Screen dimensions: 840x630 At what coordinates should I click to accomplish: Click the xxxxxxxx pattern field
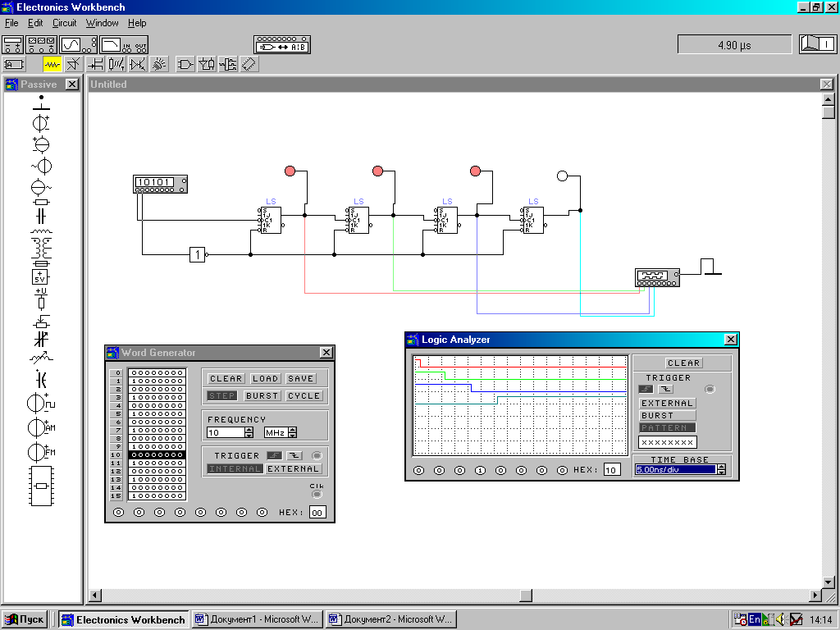click(668, 442)
